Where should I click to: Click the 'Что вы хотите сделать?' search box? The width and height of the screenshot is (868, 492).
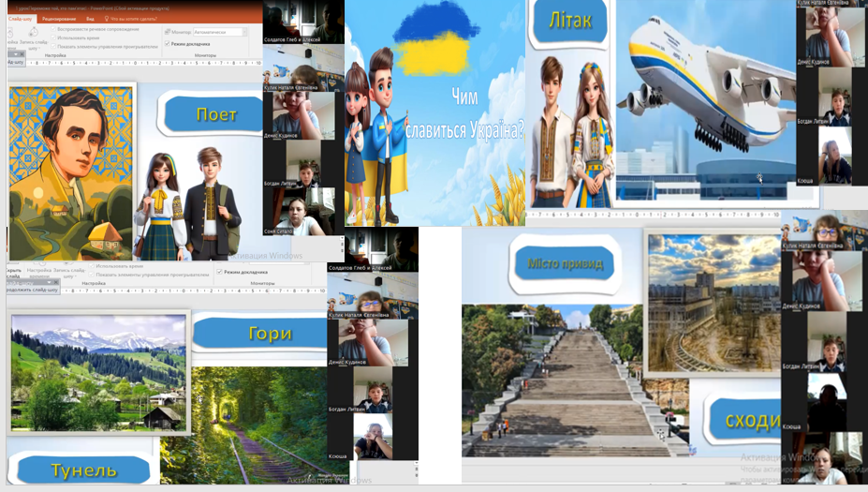tap(134, 19)
